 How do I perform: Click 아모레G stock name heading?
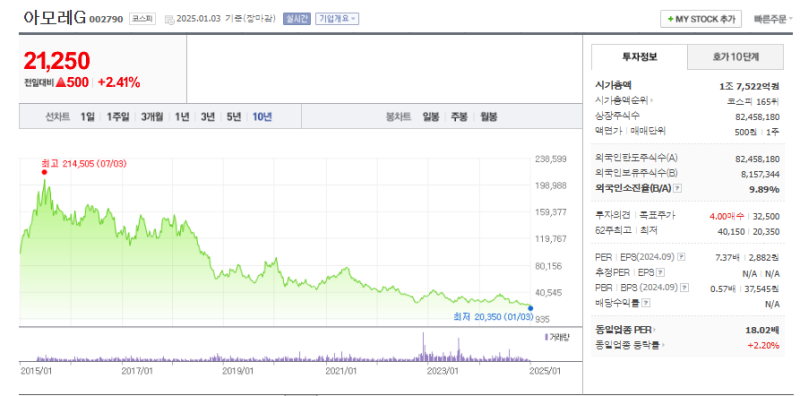[55, 17]
